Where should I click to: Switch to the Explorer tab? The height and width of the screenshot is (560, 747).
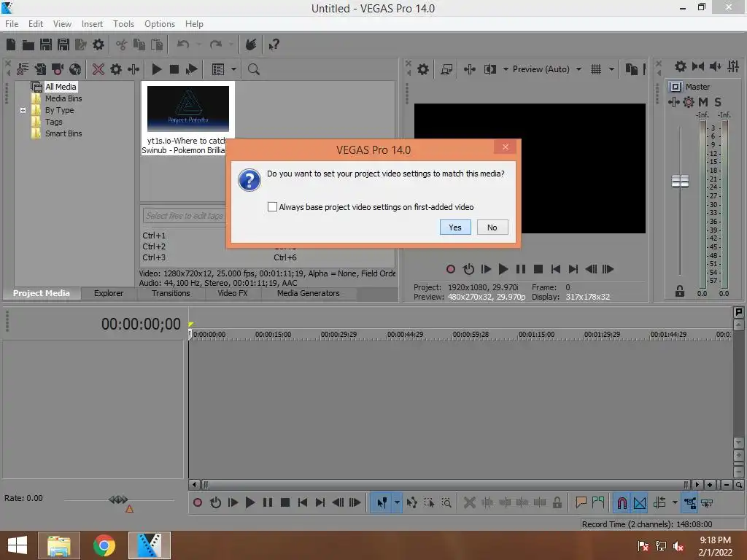pos(109,293)
